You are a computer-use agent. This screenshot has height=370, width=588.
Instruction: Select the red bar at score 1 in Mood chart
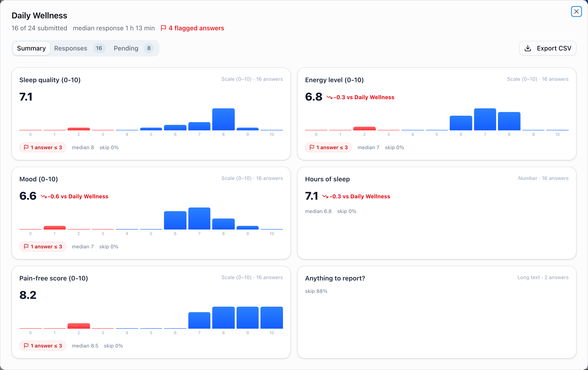(54, 228)
